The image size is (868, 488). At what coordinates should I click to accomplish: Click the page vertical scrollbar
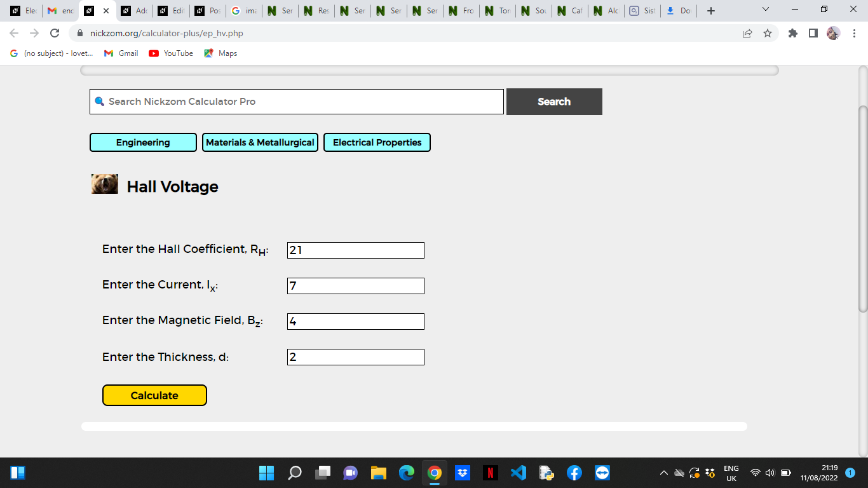[863, 210]
